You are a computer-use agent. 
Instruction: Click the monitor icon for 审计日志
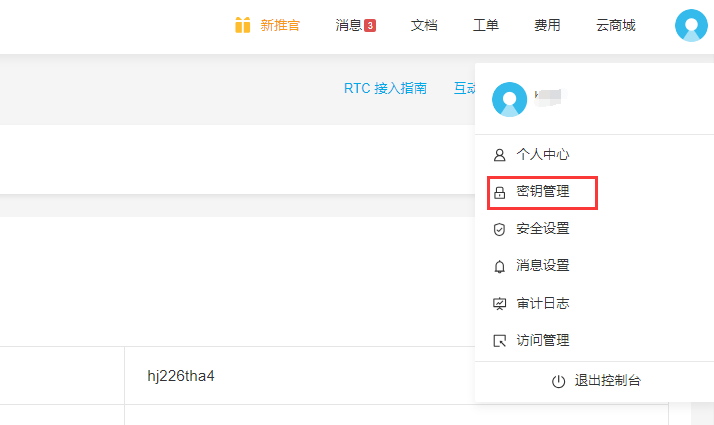(x=500, y=303)
